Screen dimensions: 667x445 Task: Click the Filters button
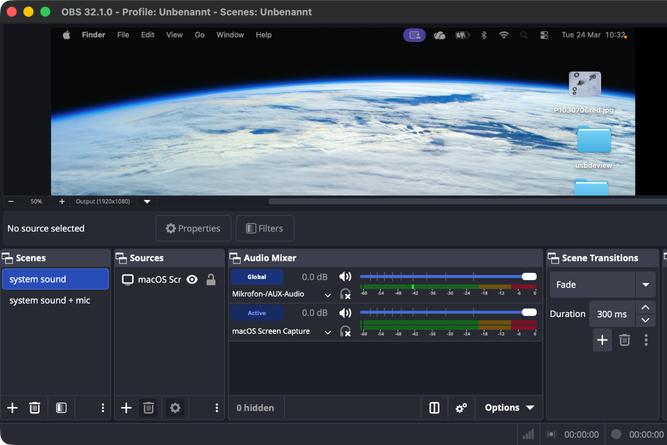pyautogui.click(x=265, y=228)
